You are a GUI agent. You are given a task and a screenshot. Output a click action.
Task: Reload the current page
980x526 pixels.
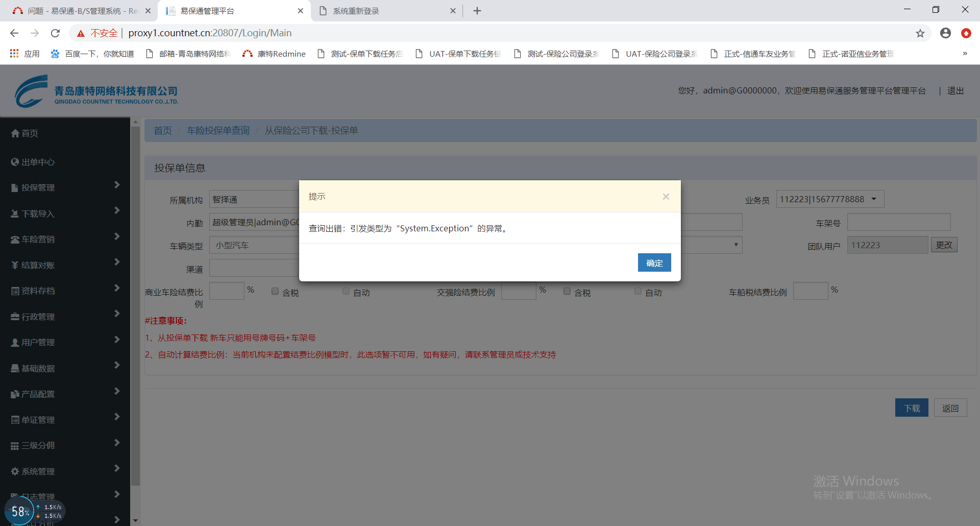[55, 33]
